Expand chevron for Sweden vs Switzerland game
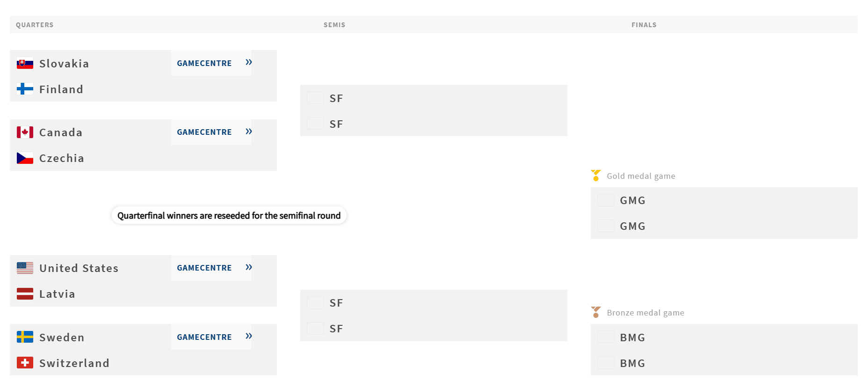This screenshot has width=868, height=389. [249, 336]
